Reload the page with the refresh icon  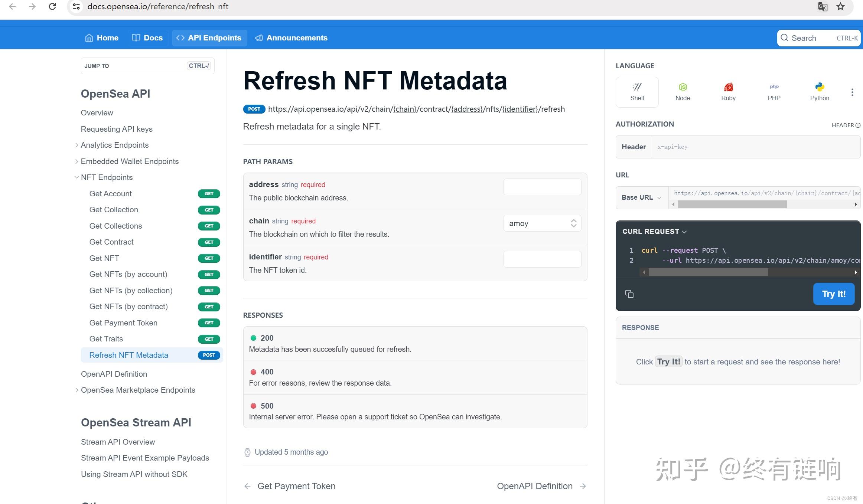tap(52, 6)
